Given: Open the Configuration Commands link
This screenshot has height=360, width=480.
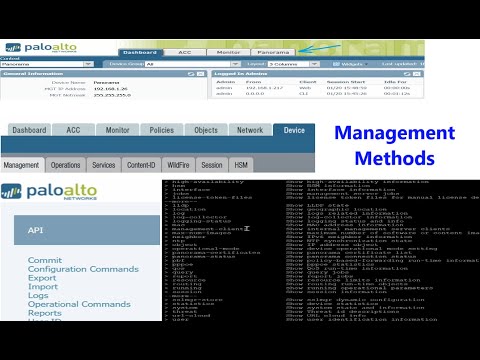Looking at the screenshot, I should pos(83,269).
